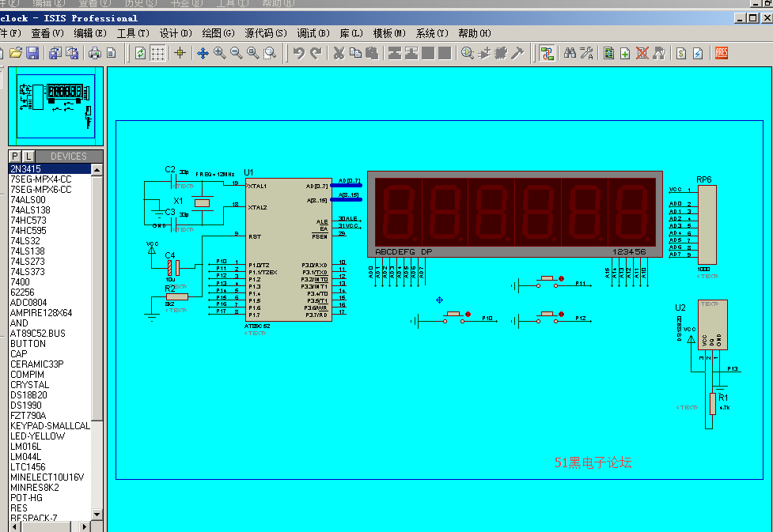Screen dimensions: 773x532
Task: Click the device list scroll down arrow
Action: (x=97, y=515)
